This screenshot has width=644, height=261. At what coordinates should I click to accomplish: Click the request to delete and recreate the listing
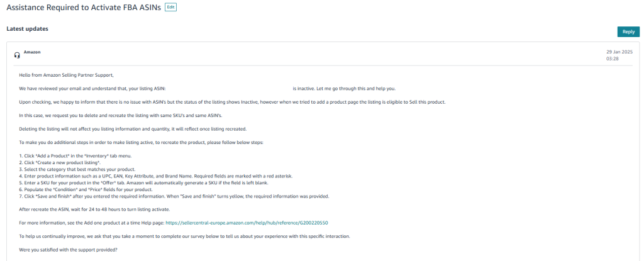point(121,116)
